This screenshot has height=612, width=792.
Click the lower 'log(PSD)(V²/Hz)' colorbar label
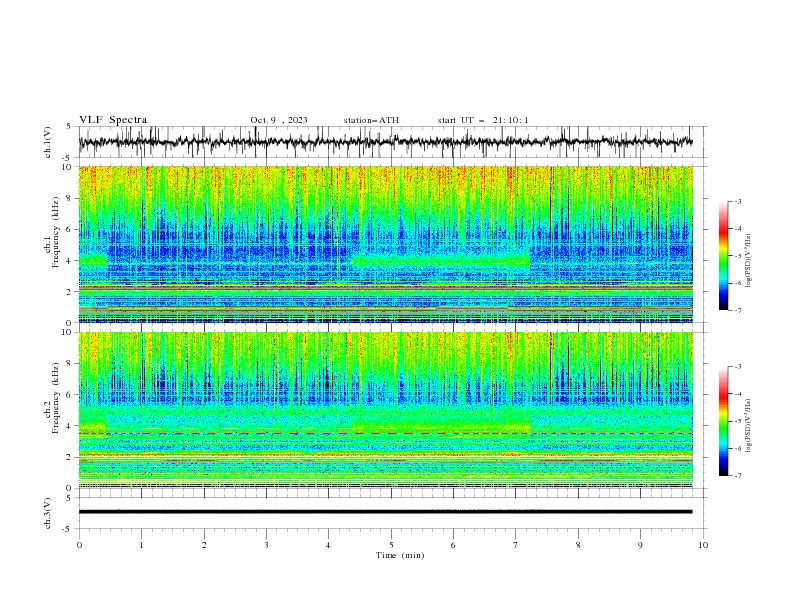748,426
